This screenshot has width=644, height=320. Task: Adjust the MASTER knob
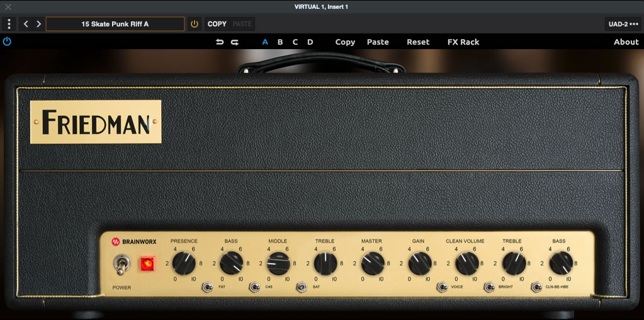[x=373, y=263]
